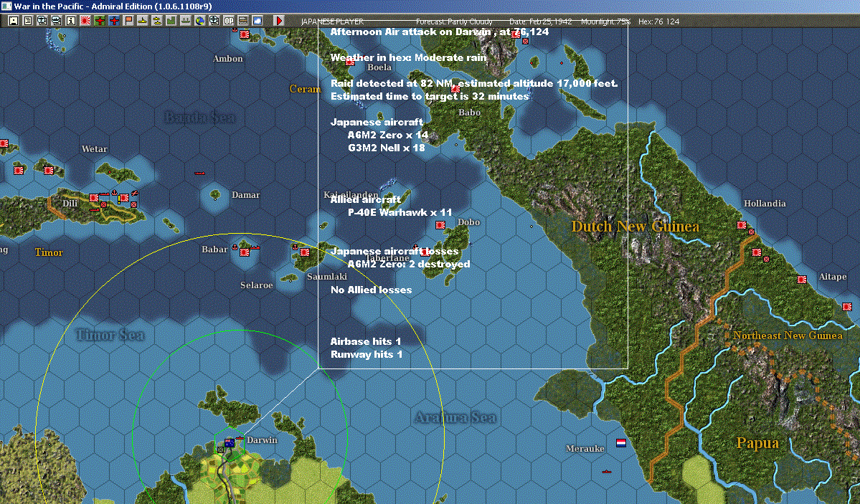Select the Australian flag base at Darwin
Viewport: 860px width, 504px height.
(x=230, y=443)
